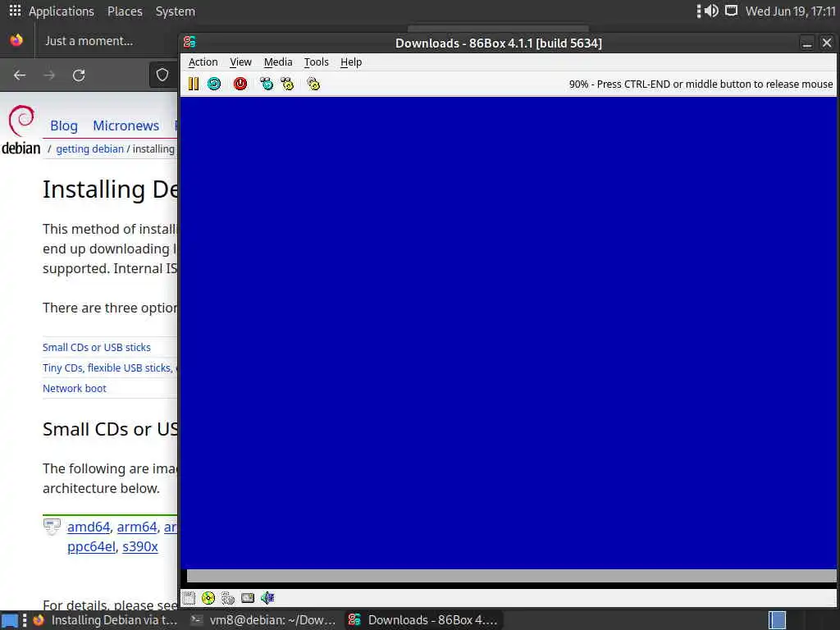Click the date and time clock
The width and height of the screenshot is (840, 630).
[790, 11]
